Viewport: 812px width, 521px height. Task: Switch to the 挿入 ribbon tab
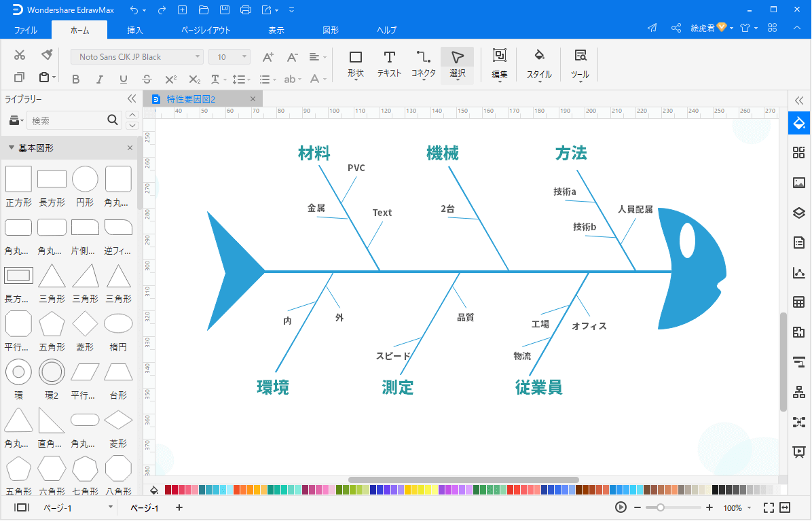click(135, 30)
